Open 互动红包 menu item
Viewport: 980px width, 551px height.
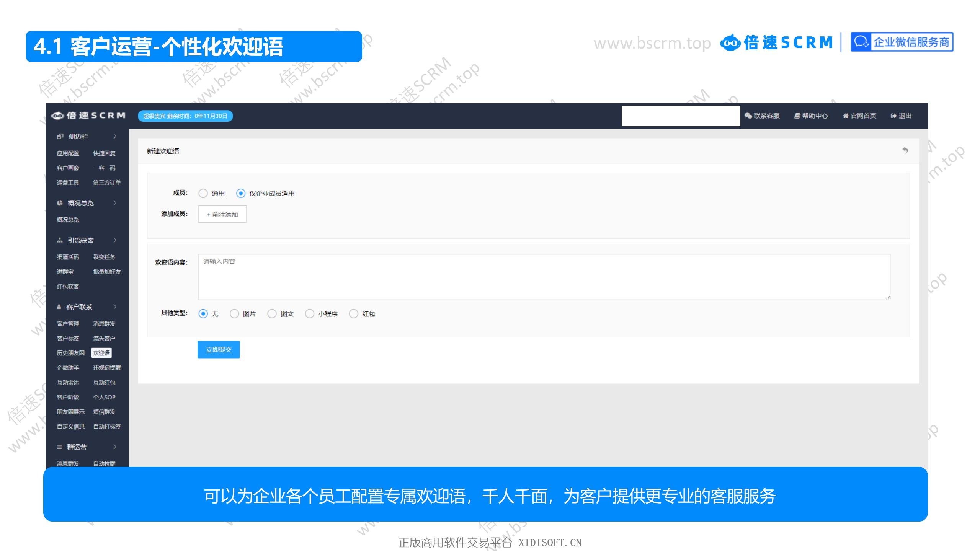click(x=104, y=382)
